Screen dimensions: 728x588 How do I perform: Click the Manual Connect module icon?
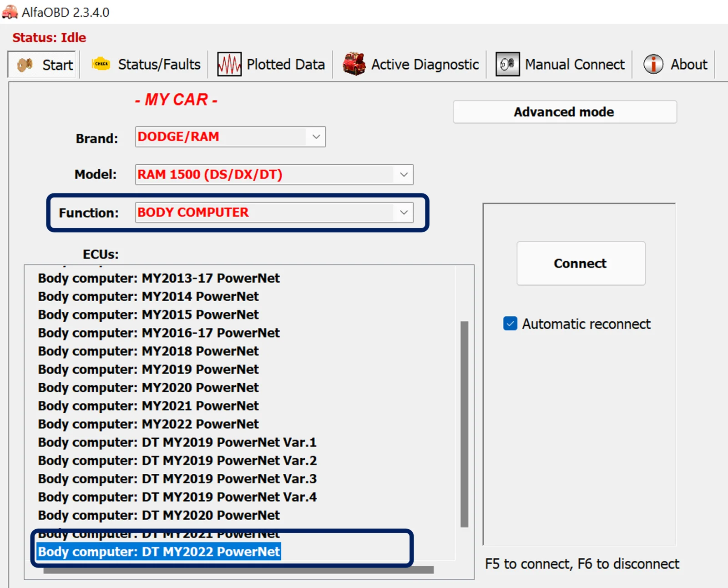pos(507,64)
